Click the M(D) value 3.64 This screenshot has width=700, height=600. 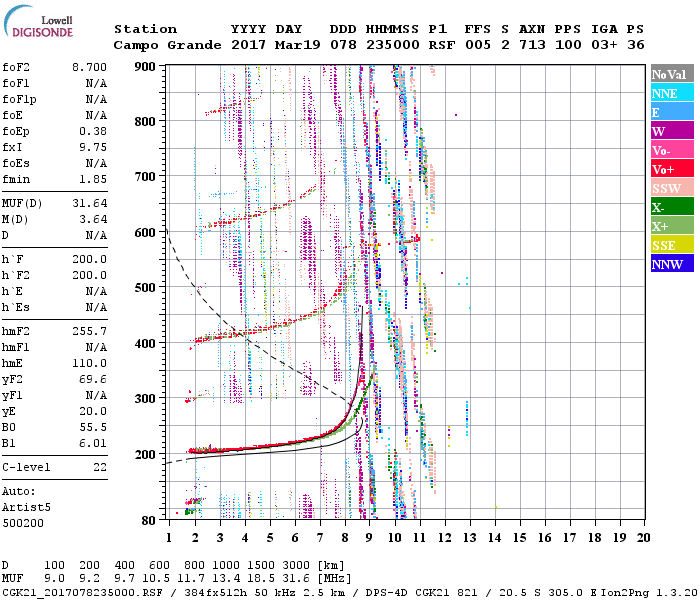pyautogui.click(x=93, y=219)
